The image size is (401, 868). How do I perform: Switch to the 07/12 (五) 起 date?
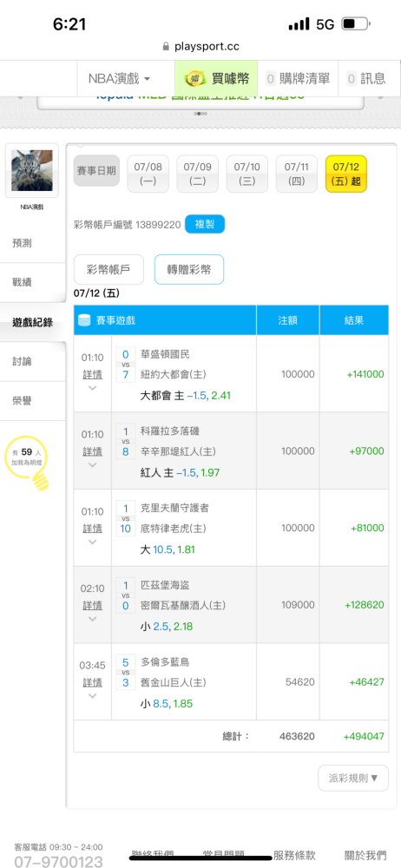coord(346,174)
